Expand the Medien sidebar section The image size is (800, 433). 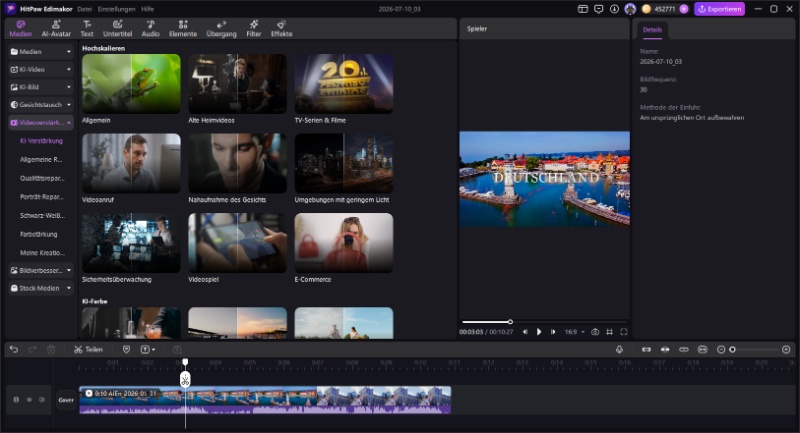[41, 52]
